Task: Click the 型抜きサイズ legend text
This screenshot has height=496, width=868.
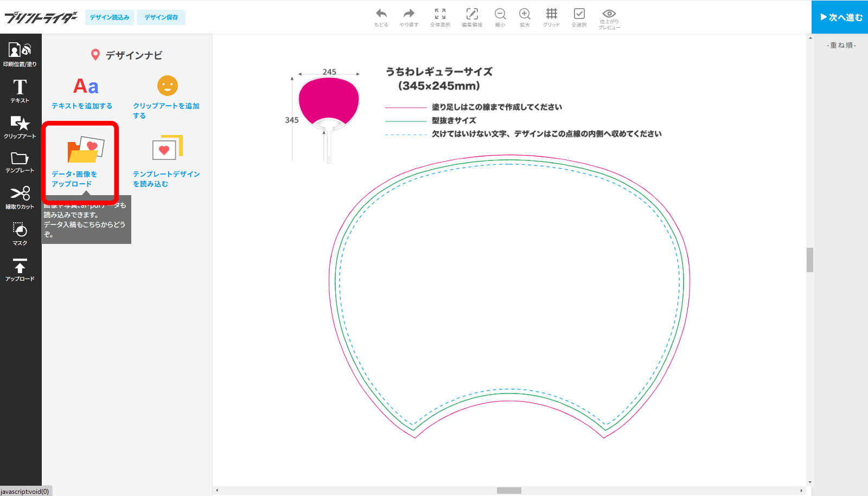Action: pyautogui.click(x=454, y=120)
